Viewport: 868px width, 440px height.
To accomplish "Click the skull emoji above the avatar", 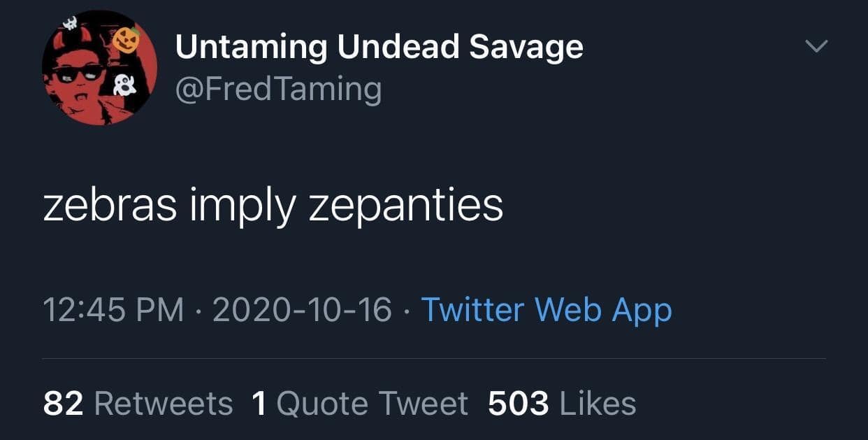I will coord(70,23).
